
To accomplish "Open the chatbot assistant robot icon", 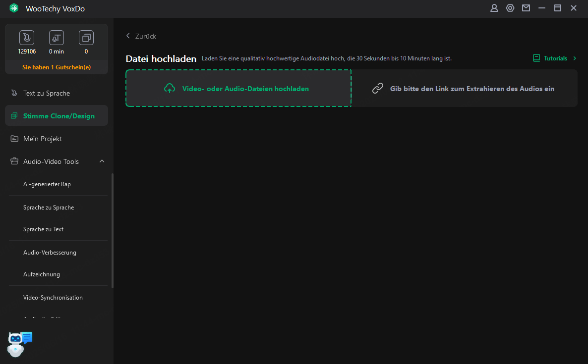I will [x=19, y=343].
